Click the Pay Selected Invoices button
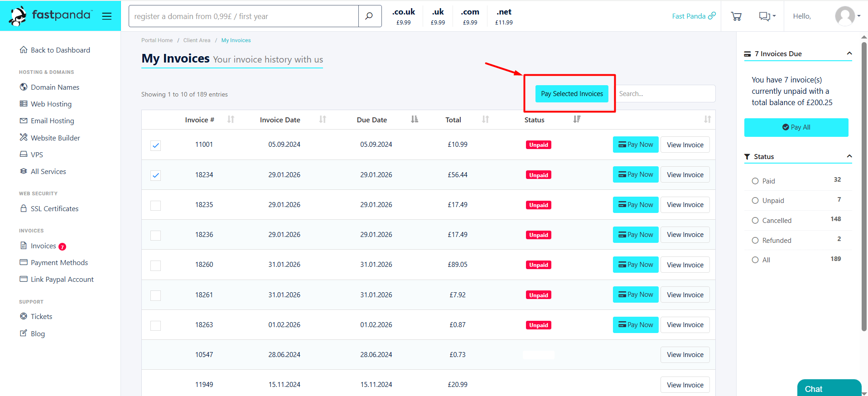Image resolution: width=868 pixels, height=396 pixels. 572,94
